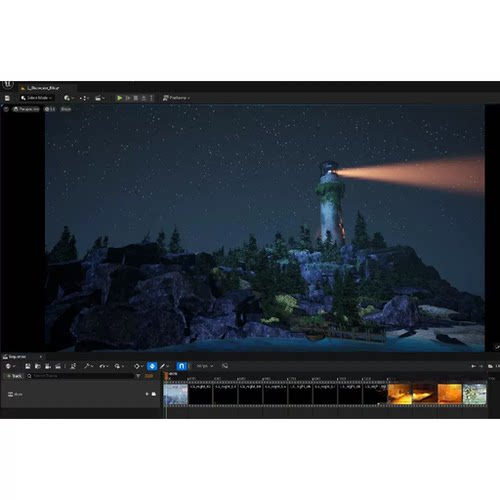Select the solid orange shot thumbnail
500x500 pixels.
click(x=450, y=394)
